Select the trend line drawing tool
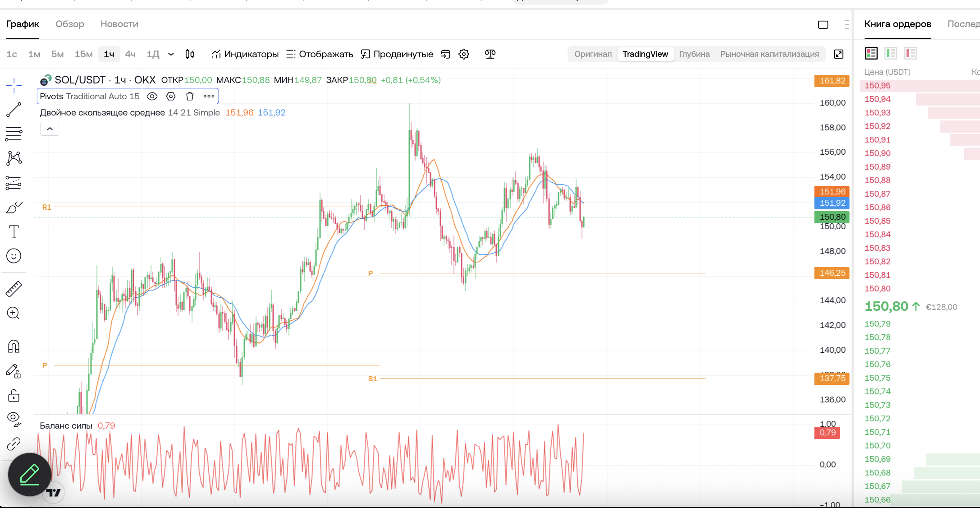Image resolution: width=980 pixels, height=508 pixels. pos(14,110)
